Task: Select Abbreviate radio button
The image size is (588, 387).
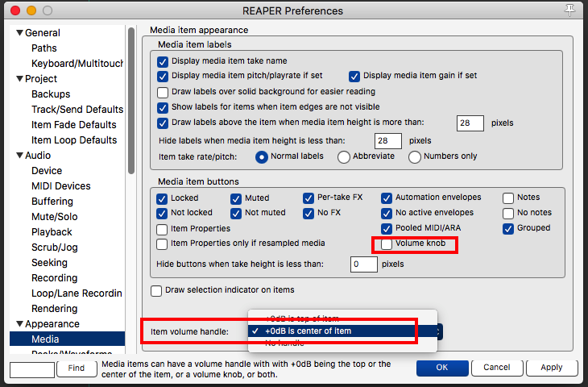Action: [x=343, y=157]
